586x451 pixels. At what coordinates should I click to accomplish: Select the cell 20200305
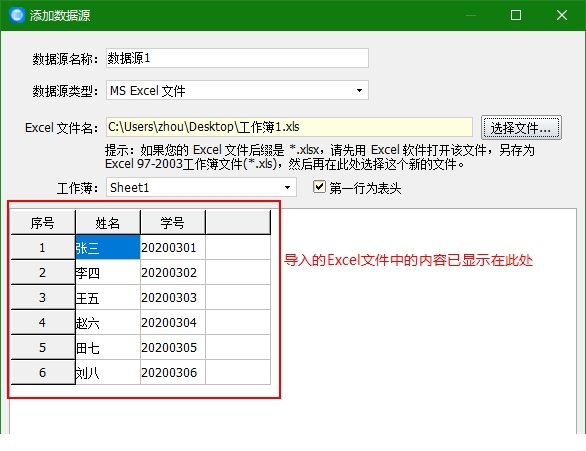click(173, 347)
